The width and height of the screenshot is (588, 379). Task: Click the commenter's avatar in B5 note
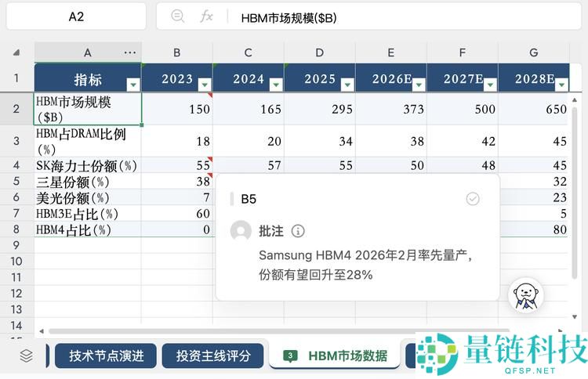point(241,231)
